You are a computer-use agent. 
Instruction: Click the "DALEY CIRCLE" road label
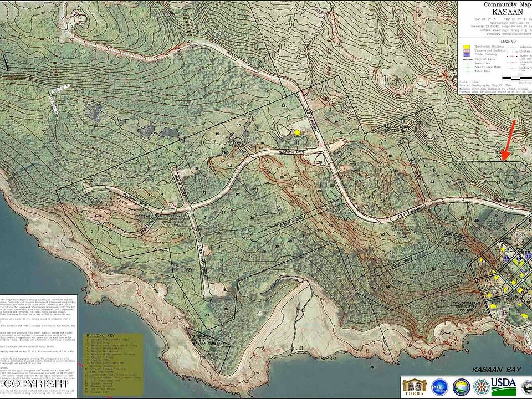414,170
